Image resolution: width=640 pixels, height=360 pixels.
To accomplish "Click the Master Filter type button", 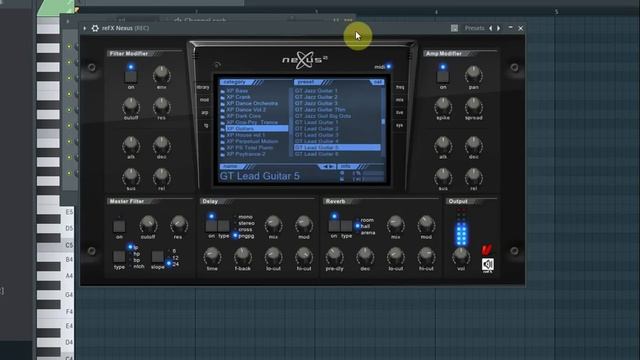I will pos(119,257).
